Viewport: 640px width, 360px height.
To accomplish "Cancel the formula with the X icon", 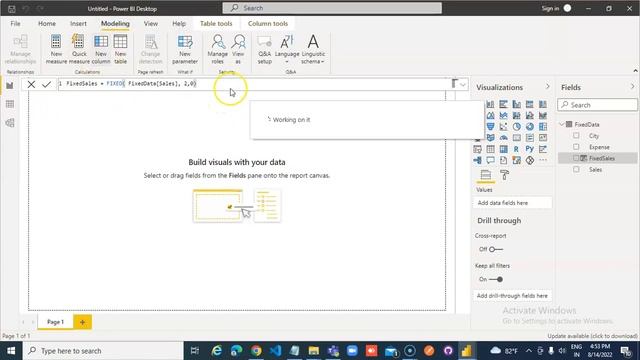I will click(31, 84).
